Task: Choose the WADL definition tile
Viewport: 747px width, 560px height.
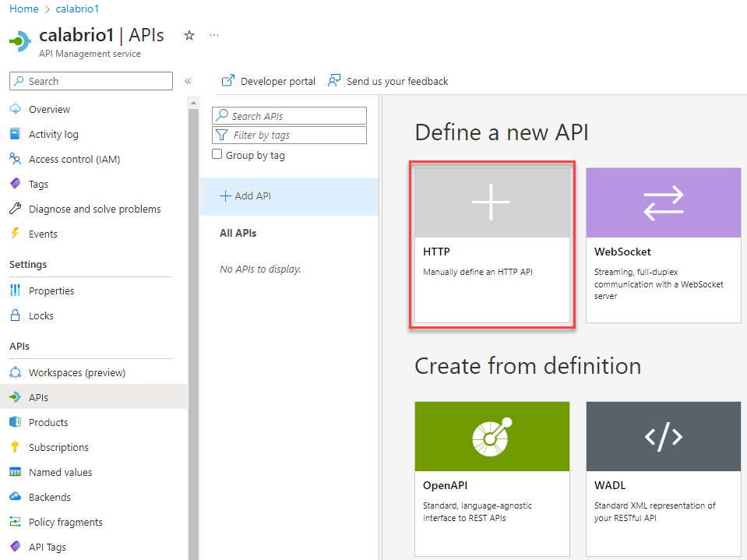Action: (663, 478)
